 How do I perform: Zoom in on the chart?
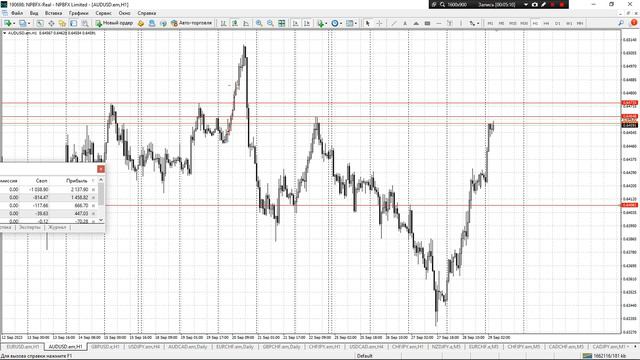click(259, 23)
